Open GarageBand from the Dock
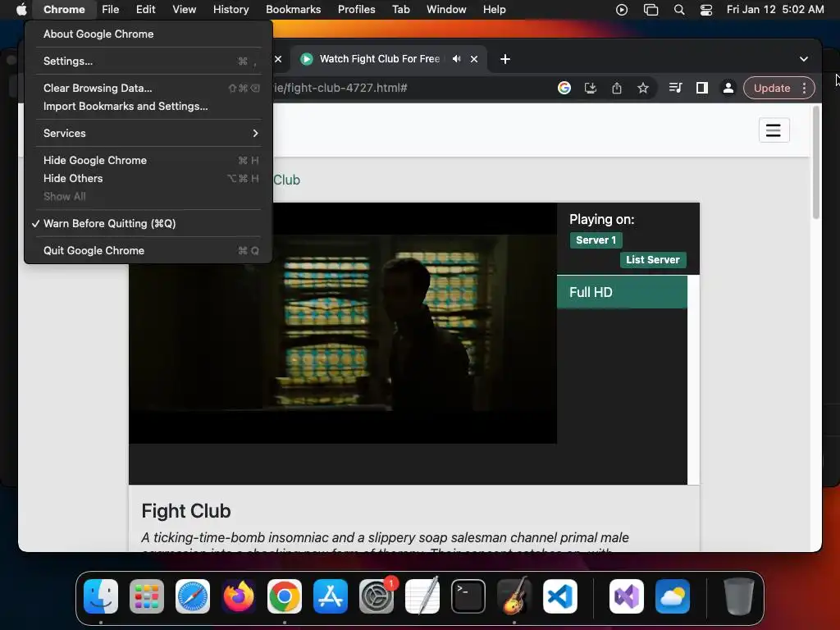The width and height of the screenshot is (840, 630). click(514, 596)
